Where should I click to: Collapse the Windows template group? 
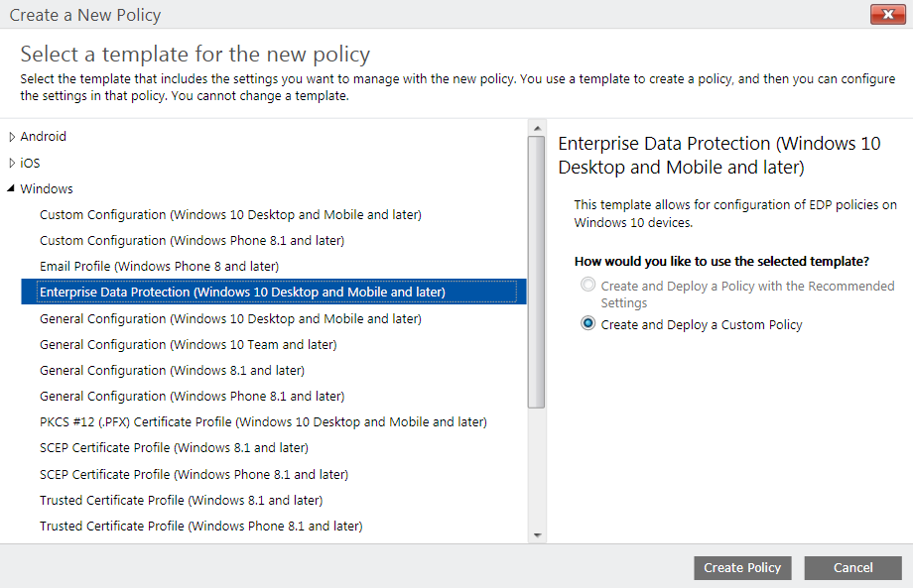tap(12, 188)
